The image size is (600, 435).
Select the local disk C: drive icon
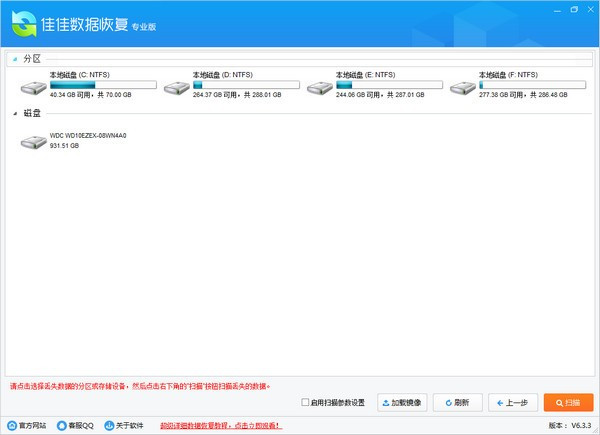click(x=34, y=88)
